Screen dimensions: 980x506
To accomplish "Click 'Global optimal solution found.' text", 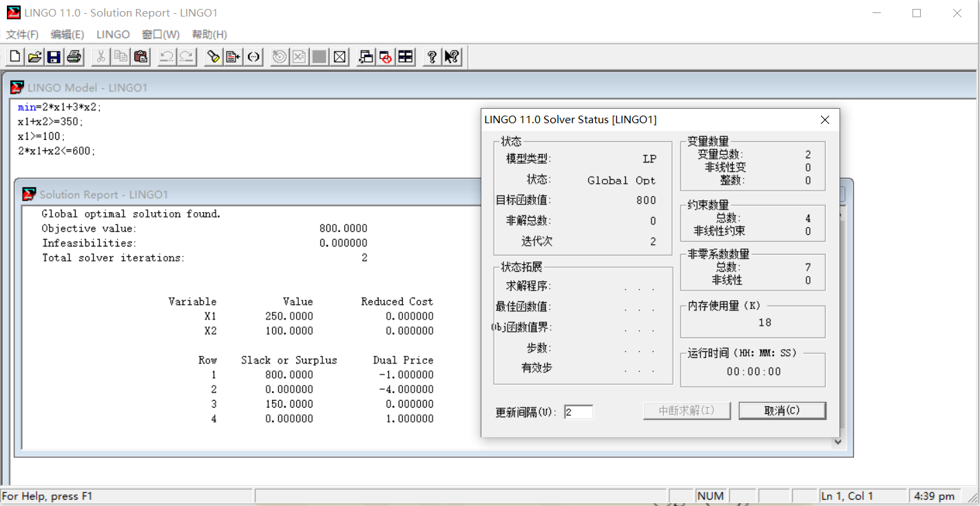I will (132, 214).
